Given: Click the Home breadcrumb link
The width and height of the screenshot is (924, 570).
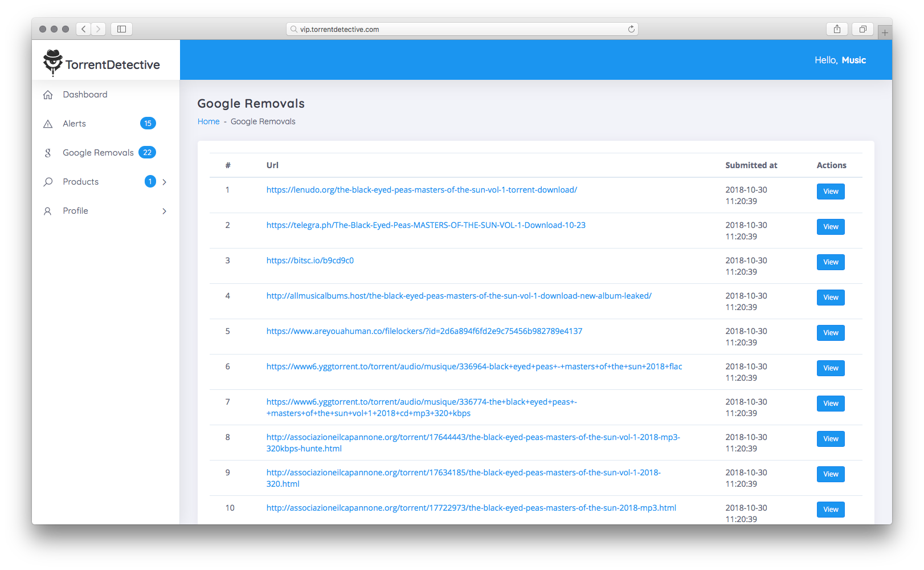Looking at the screenshot, I should (x=208, y=121).
